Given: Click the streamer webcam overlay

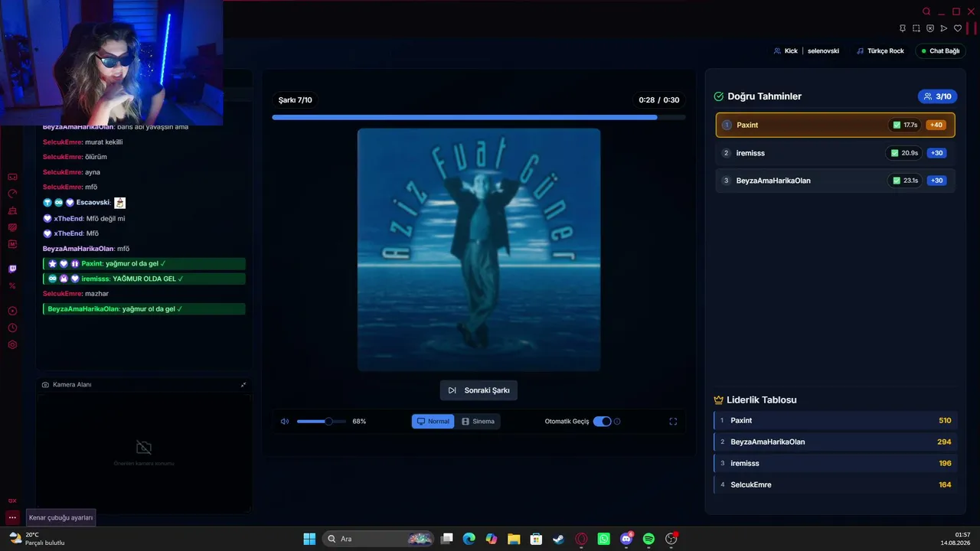Looking at the screenshot, I should (x=112, y=62).
